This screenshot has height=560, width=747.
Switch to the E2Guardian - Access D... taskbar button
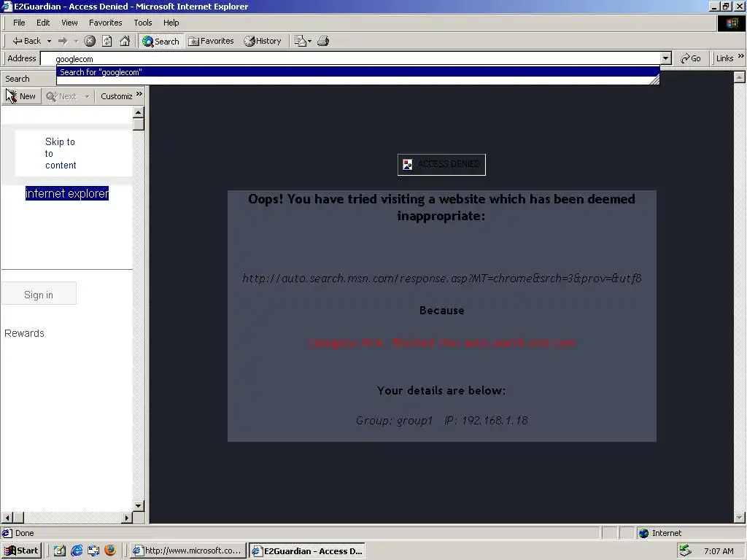[307, 551]
